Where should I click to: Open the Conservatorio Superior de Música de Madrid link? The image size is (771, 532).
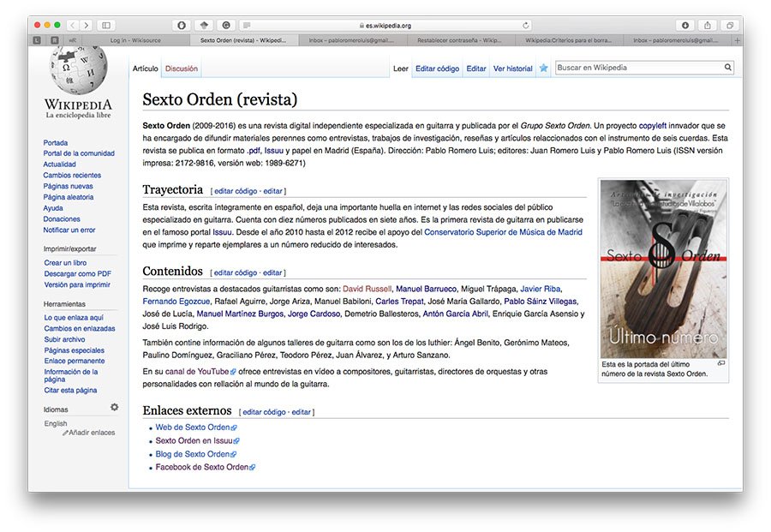pos(503,232)
